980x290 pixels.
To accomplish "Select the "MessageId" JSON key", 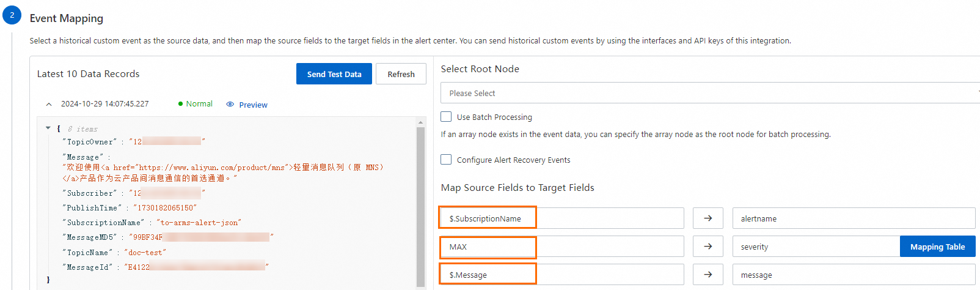I will tap(87, 267).
